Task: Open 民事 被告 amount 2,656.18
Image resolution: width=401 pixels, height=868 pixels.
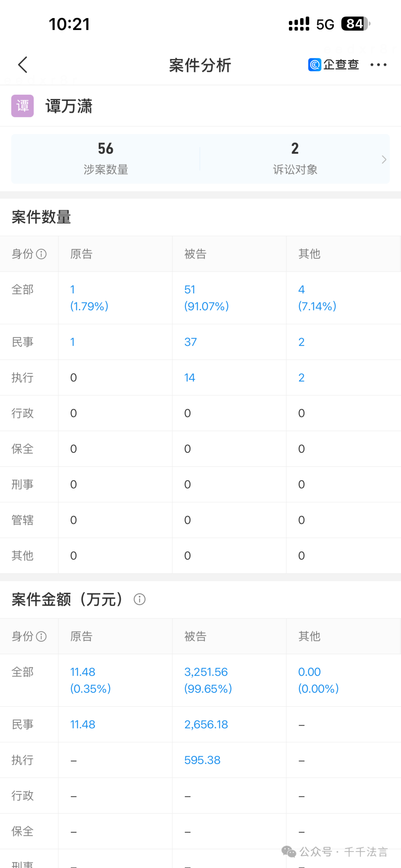Action: [206, 725]
